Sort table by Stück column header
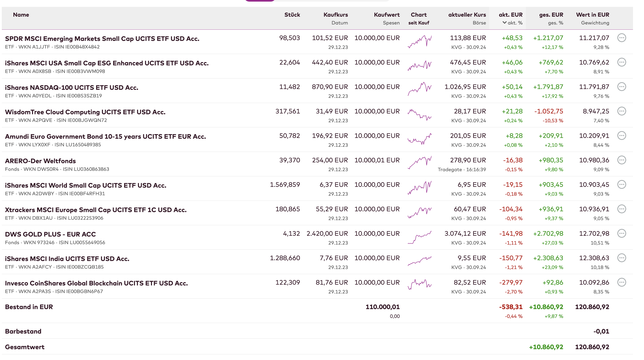Screen dimensions: 644x360 (x=292, y=15)
